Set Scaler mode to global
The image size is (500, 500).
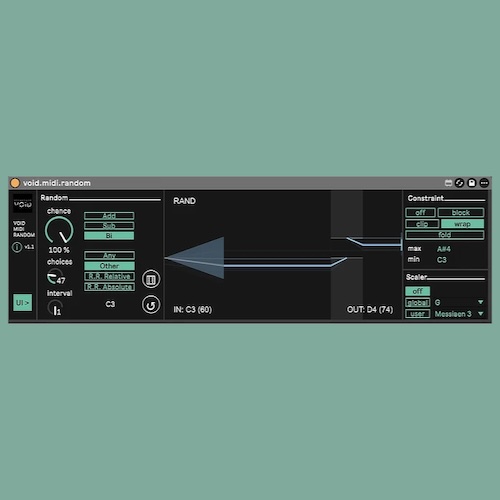(418, 303)
